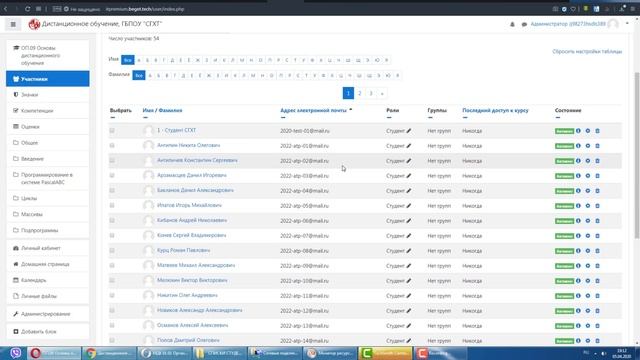Screen dimensions: 640x360
Task: Sort by Последний доступ к курсу header
Action: (x=495, y=110)
